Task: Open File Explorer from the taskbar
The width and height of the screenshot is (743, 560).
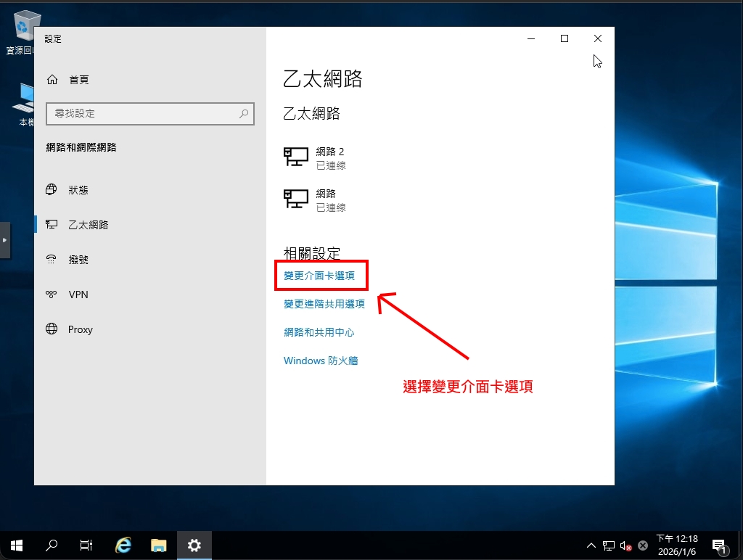Action: [x=158, y=545]
